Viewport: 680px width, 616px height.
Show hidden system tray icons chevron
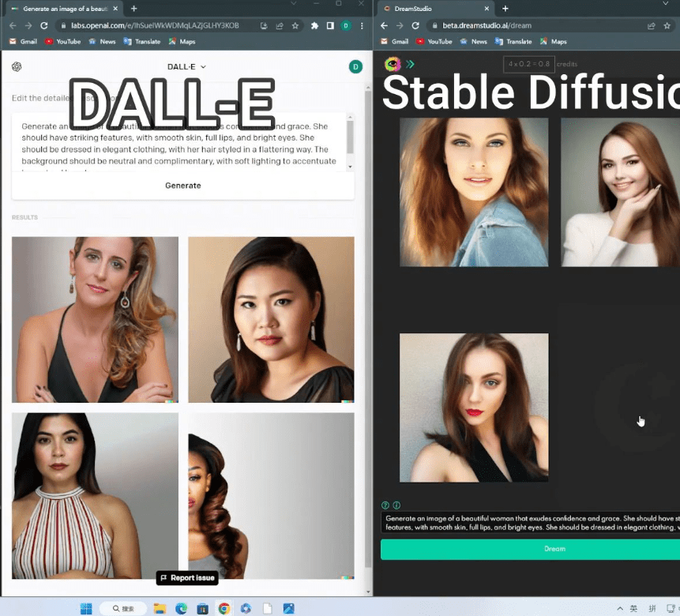pos(620,609)
